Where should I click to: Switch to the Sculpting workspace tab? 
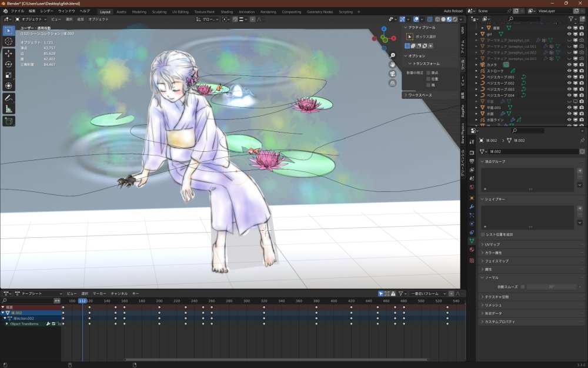159,12
